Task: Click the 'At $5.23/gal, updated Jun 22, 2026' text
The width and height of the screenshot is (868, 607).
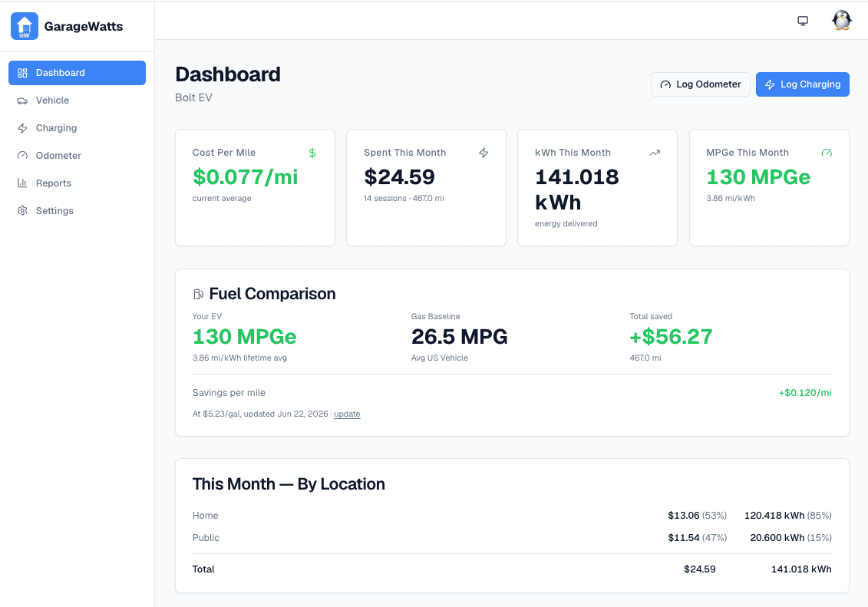Action: coord(260,414)
